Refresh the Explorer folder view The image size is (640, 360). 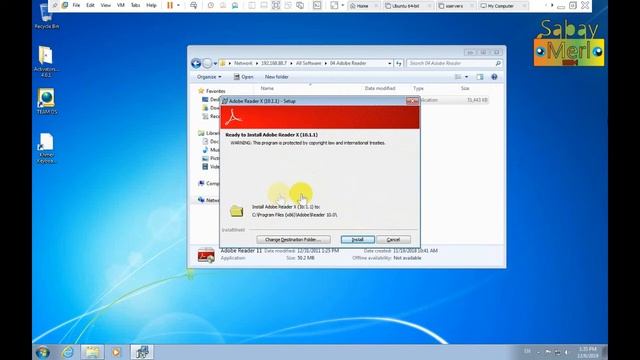point(399,63)
